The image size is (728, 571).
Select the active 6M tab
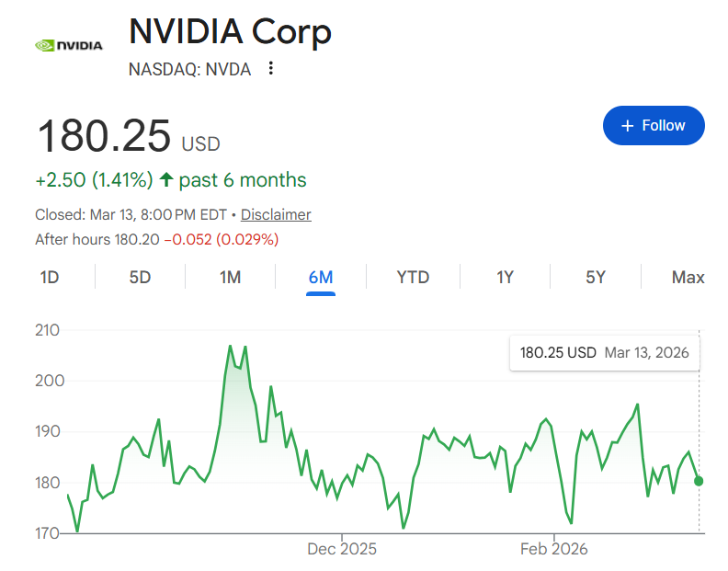tap(321, 277)
